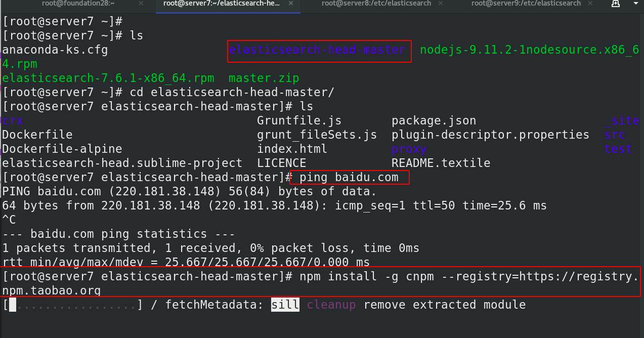This screenshot has width=644, height=338.
Task: Click the anaconda-ks.cfg file name
Action: [55, 50]
